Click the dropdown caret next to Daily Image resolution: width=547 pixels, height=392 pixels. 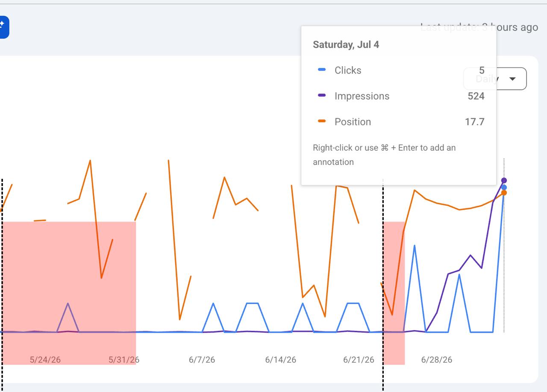(x=512, y=79)
